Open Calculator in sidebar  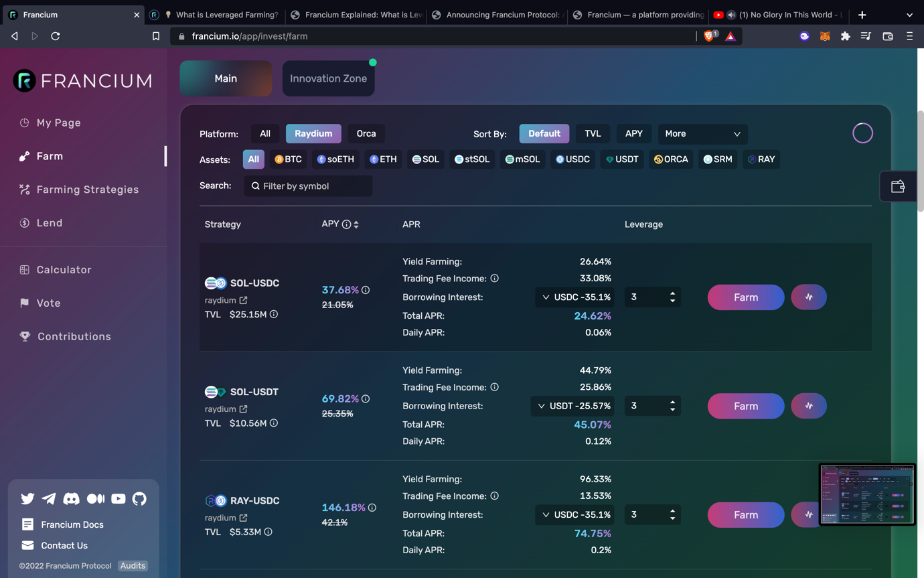(x=56, y=270)
